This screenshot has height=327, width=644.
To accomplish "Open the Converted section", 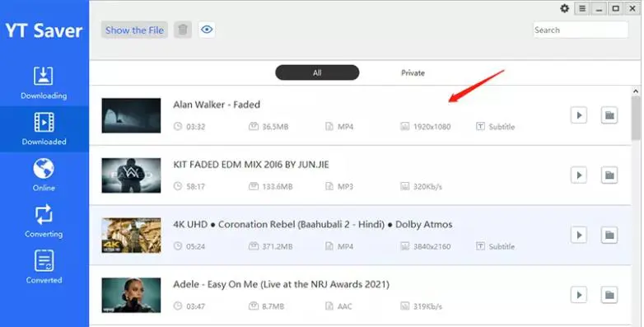I will (x=44, y=267).
